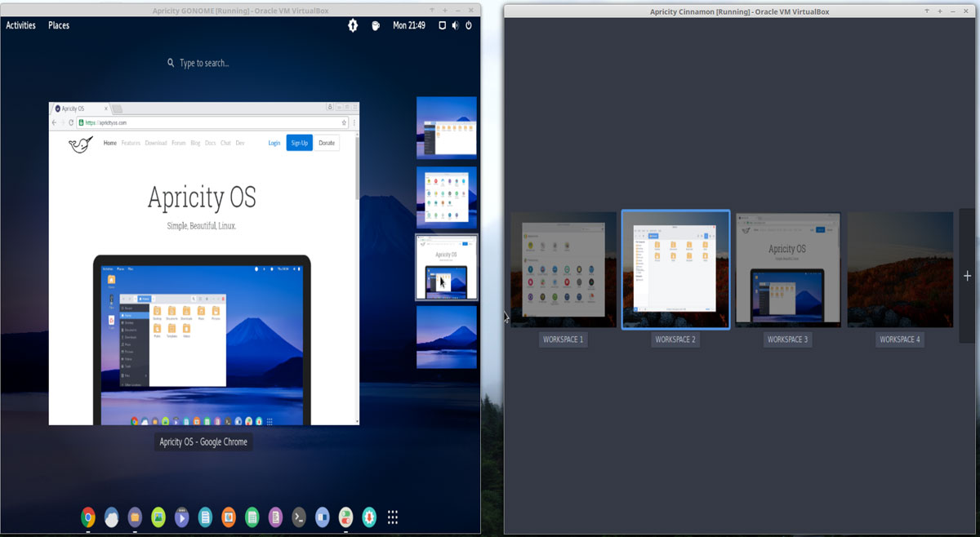Open the Files folder icon in the dock
Viewport: 980px width, 537px height.
[136, 517]
